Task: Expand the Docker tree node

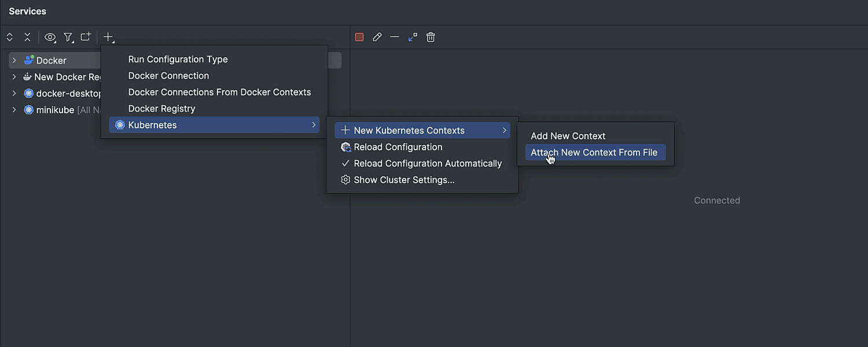Action: [x=14, y=60]
